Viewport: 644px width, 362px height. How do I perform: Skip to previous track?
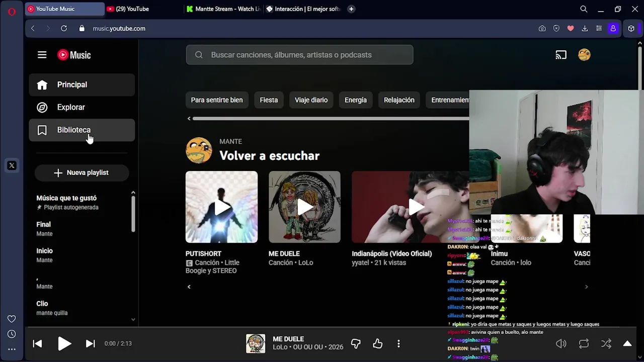click(x=38, y=344)
